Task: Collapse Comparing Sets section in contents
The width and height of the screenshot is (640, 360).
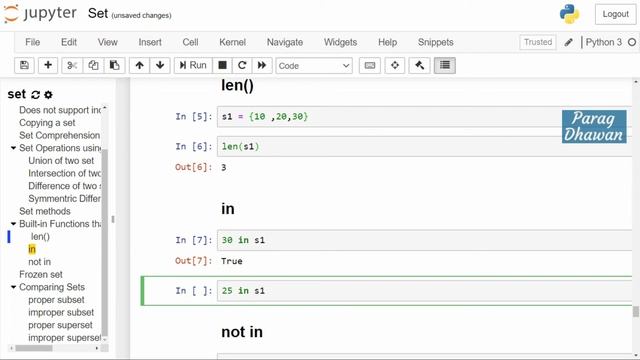Action: coord(13,287)
